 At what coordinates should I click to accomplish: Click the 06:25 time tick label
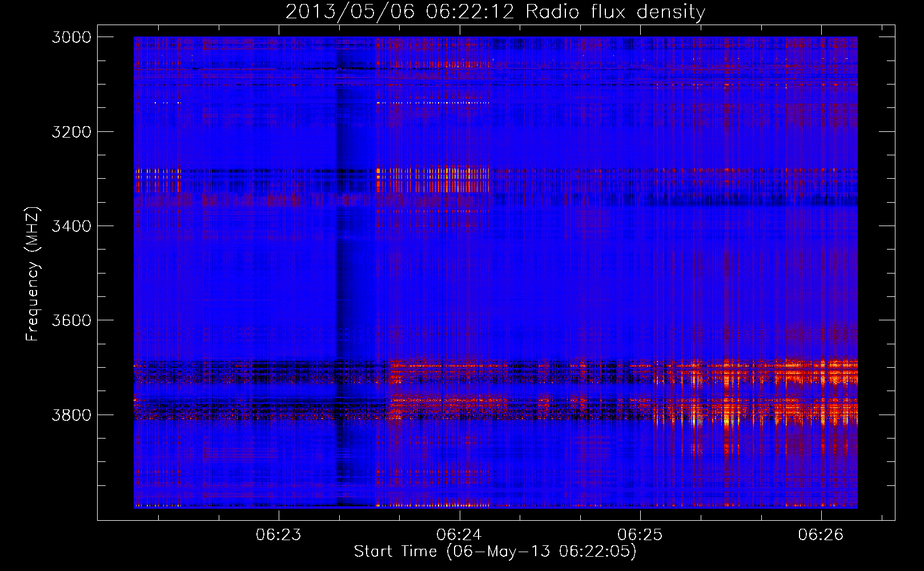pyautogui.click(x=640, y=534)
